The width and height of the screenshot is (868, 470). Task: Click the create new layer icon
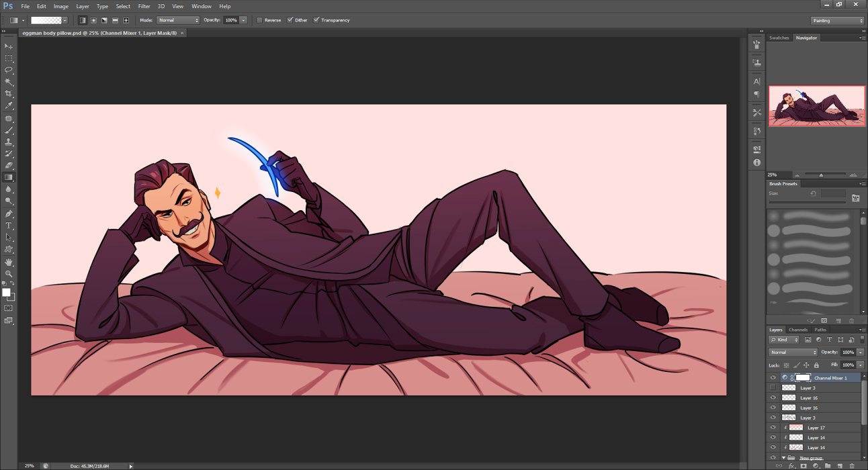pos(840,465)
